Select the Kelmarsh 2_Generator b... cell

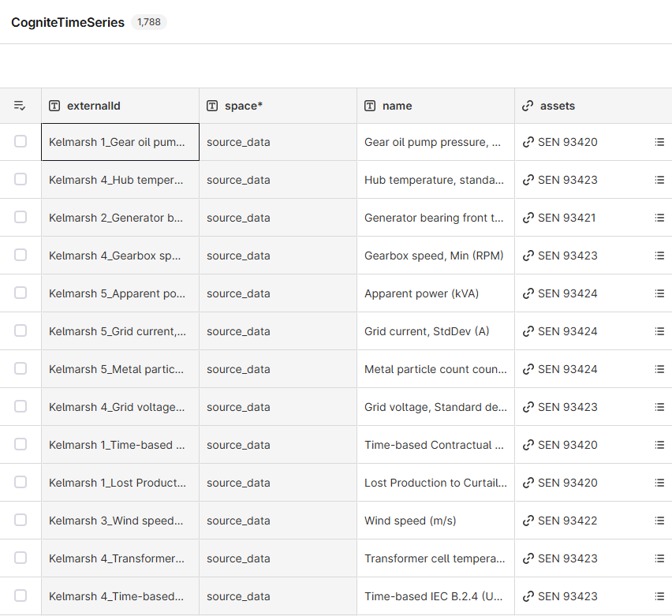tap(120, 218)
